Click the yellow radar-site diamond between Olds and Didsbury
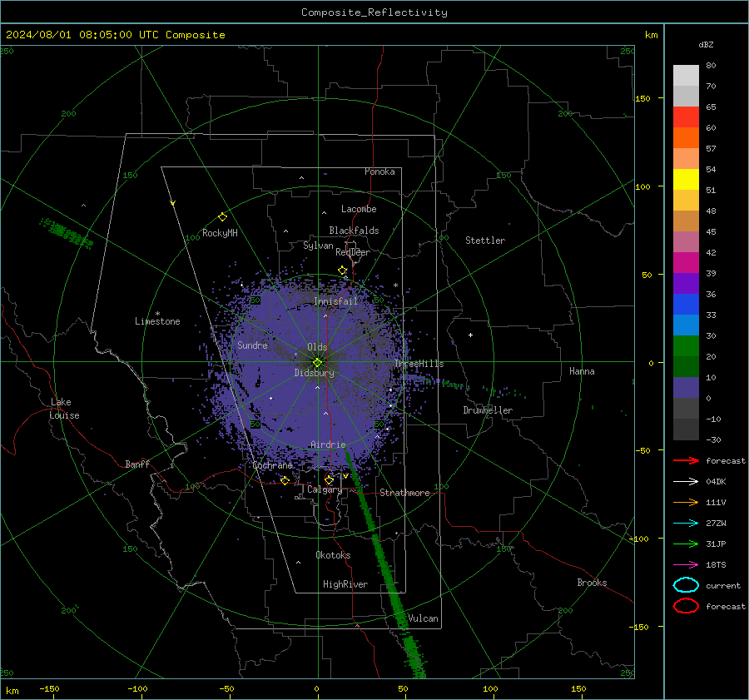This screenshot has width=749, height=700. coord(317,362)
